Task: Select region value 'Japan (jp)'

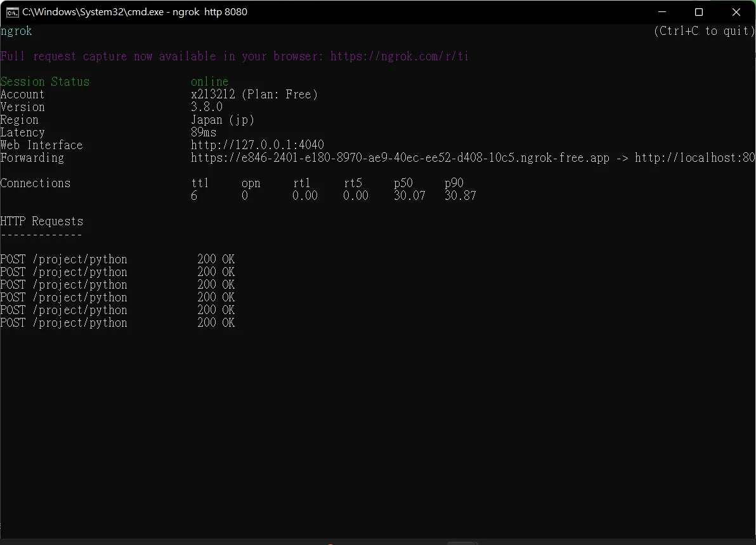Action: [x=222, y=120]
